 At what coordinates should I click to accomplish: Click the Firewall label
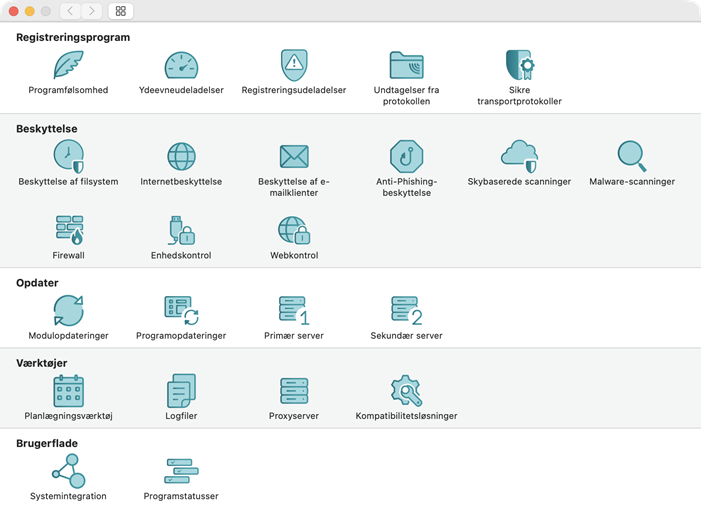[68, 255]
